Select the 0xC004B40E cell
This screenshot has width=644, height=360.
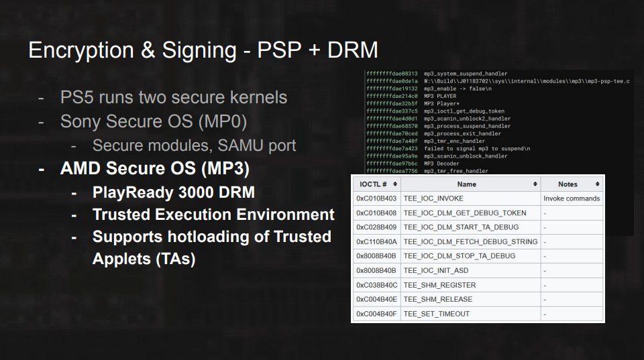click(x=377, y=299)
